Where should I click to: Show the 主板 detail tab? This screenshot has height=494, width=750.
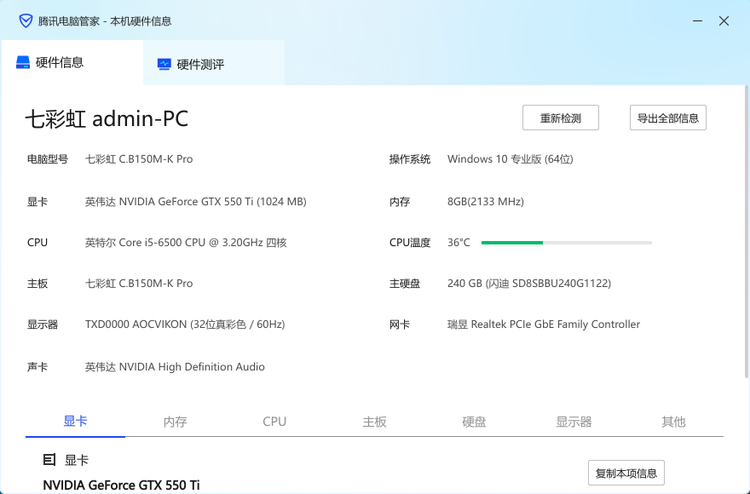[374, 421]
